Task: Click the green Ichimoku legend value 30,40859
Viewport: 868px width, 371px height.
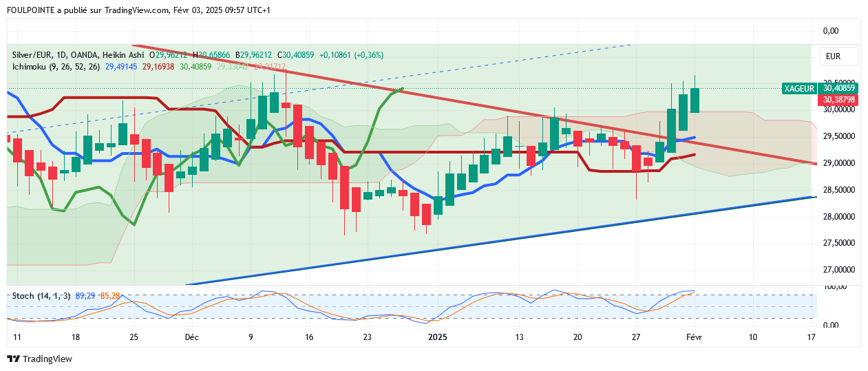Action: coord(195,67)
